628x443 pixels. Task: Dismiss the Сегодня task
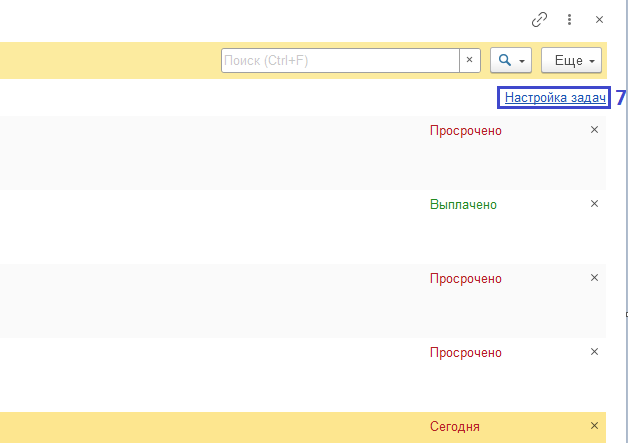click(594, 426)
